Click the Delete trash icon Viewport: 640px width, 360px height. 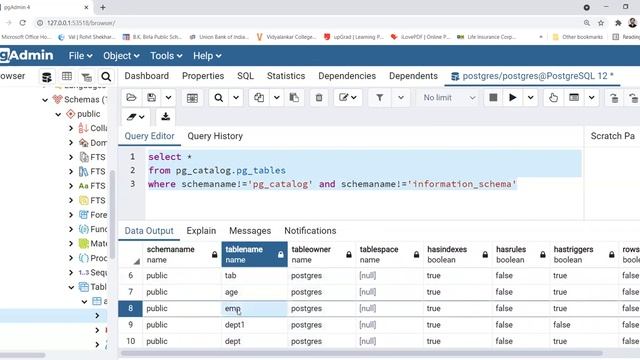(x=319, y=98)
